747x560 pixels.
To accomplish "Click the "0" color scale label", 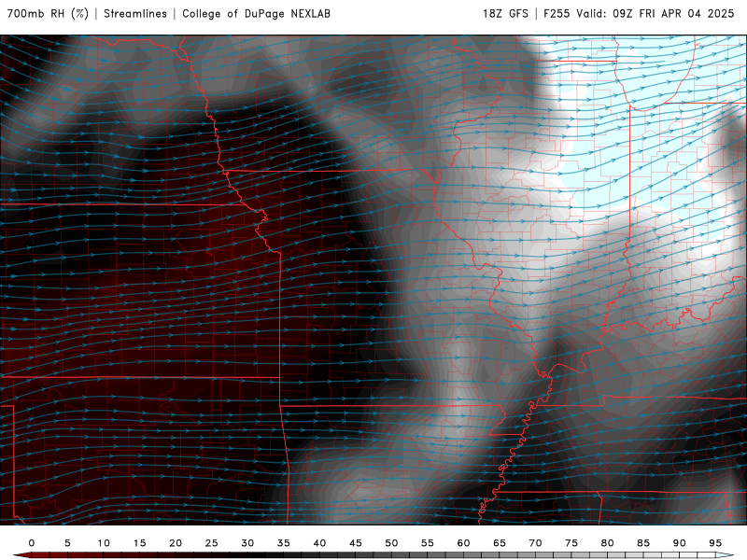I will click(x=32, y=543).
